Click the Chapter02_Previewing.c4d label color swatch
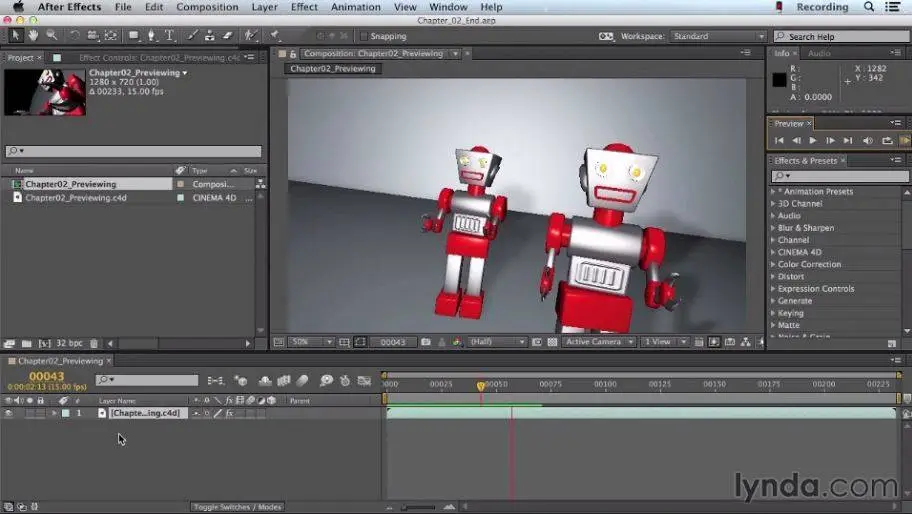 point(180,198)
